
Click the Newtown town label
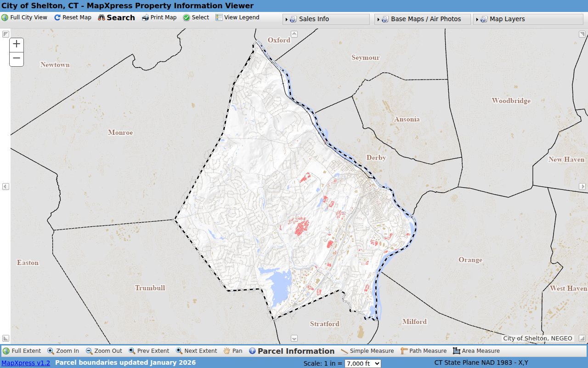coord(55,65)
